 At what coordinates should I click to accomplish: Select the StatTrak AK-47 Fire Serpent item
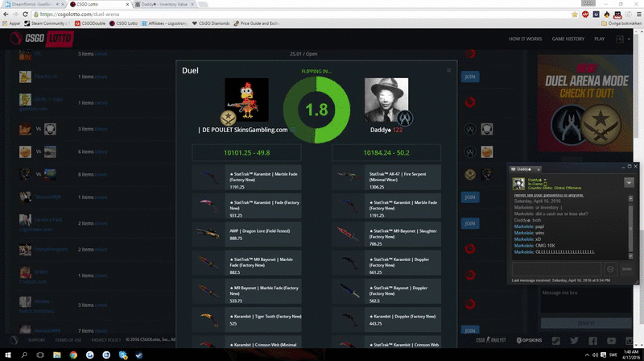386,177
